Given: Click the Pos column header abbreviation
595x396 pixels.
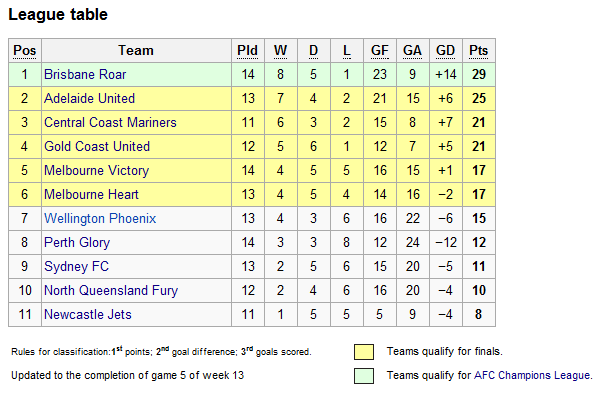Looking at the screenshot, I should (25, 50).
